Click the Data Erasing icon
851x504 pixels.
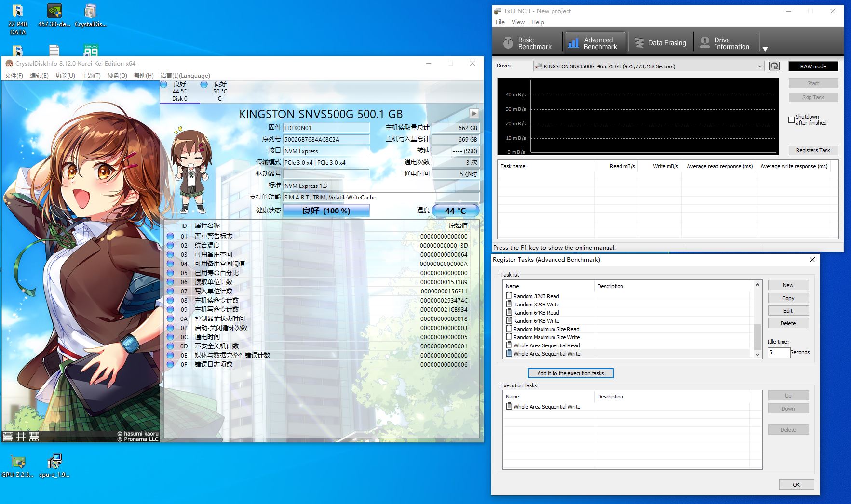[x=639, y=43]
